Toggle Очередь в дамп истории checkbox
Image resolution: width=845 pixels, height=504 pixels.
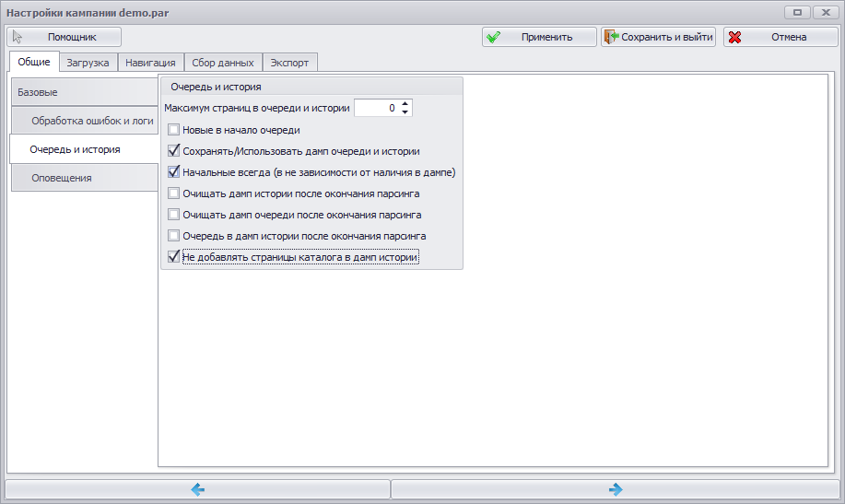pyautogui.click(x=173, y=236)
